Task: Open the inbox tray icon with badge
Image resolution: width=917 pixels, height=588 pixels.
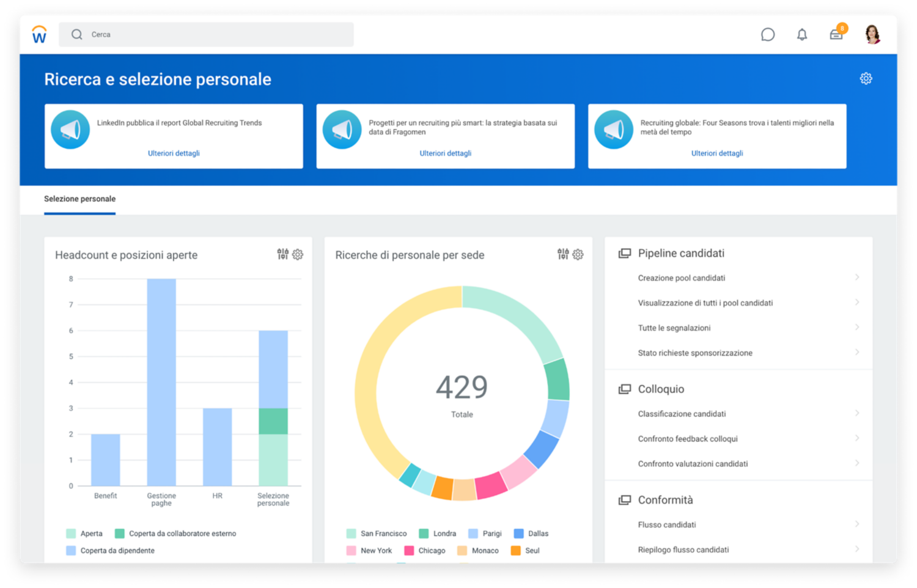Action: pos(837,34)
